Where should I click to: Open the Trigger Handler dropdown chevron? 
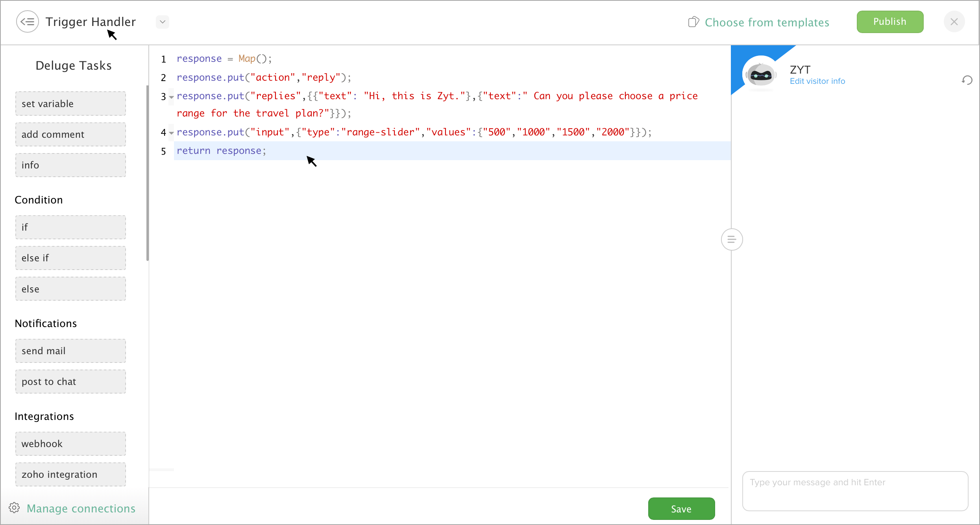[x=163, y=22]
